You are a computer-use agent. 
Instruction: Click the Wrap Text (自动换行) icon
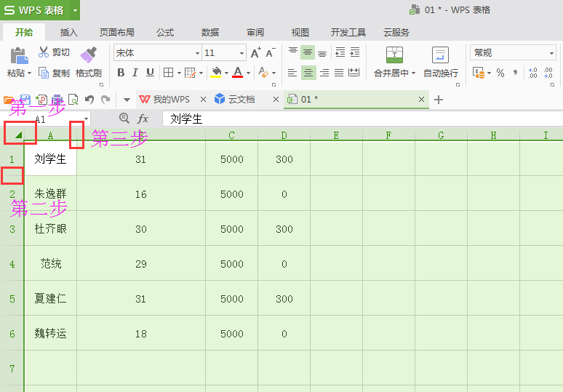440,55
